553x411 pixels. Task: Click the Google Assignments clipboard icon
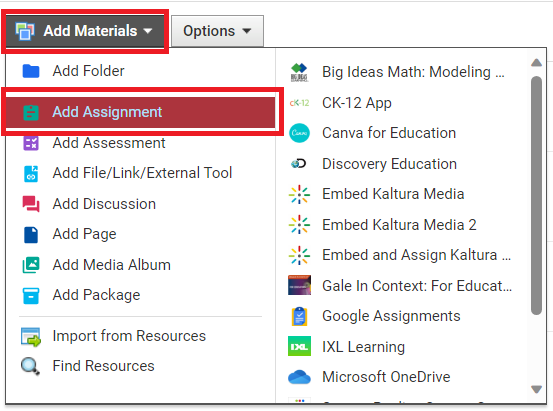point(299,316)
